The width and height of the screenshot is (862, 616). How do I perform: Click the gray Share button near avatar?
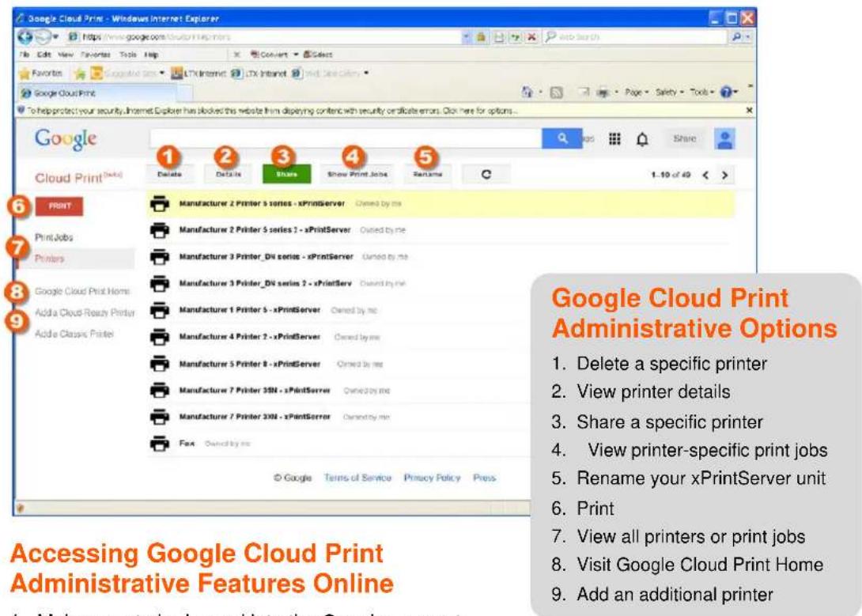[x=685, y=138]
